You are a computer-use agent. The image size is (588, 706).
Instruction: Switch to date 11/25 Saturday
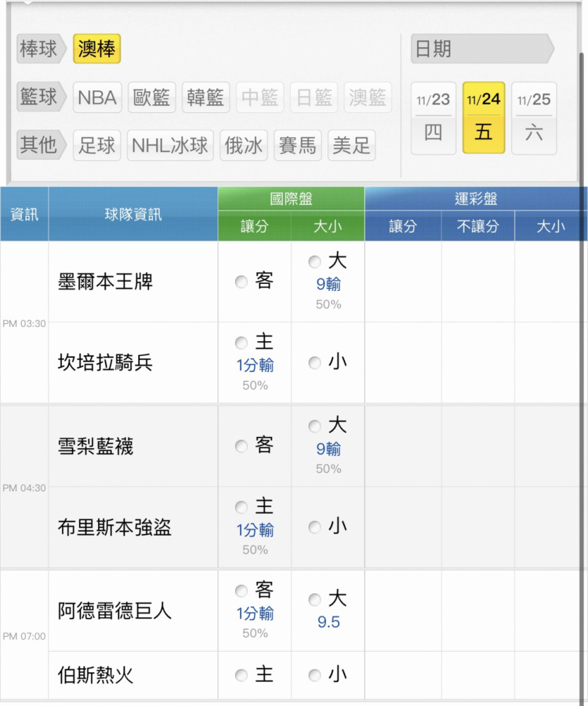click(534, 118)
